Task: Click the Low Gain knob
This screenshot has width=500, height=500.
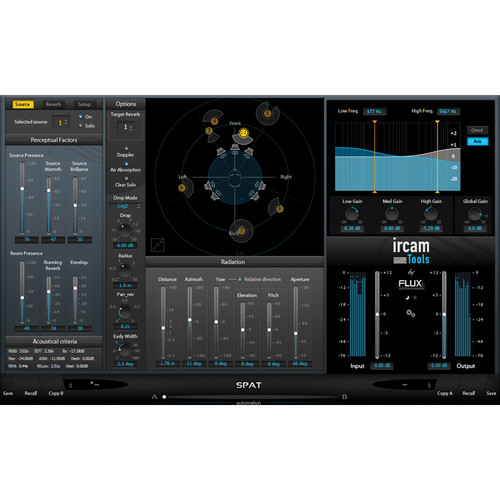Action: pyautogui.click(x=352, y=214)
